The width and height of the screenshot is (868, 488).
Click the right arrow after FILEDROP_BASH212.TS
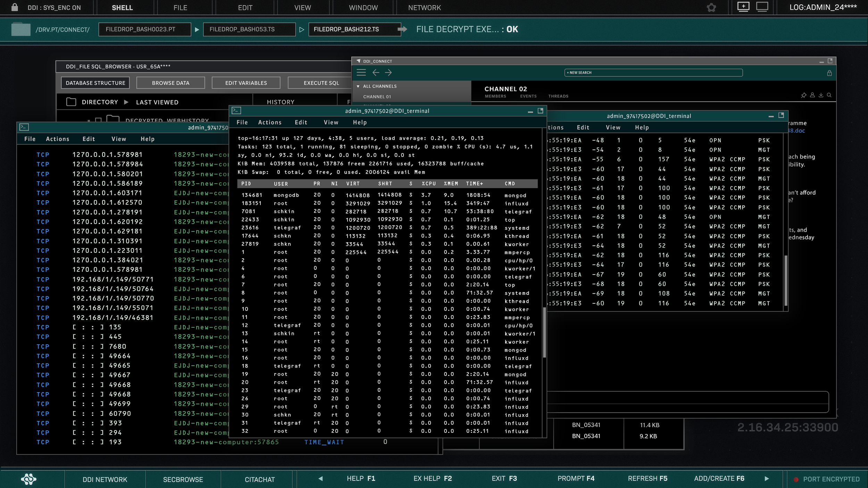(x=402, y=29)
